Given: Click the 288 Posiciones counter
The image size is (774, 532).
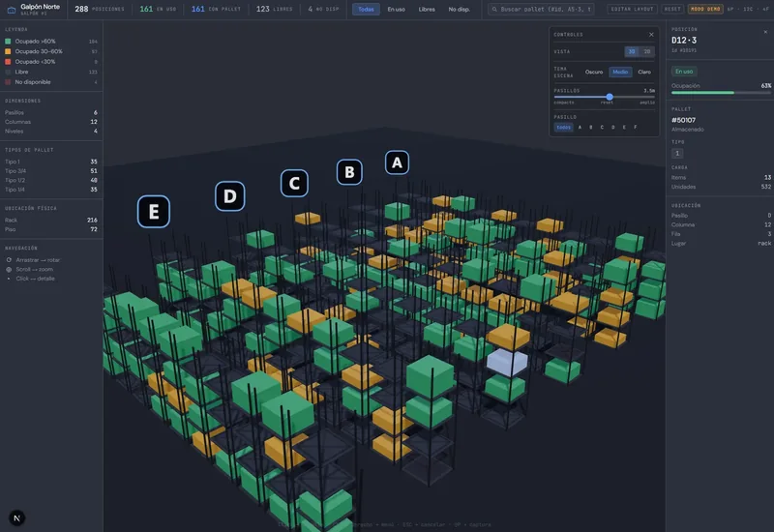Looking at the screenshot, I should [x=100, y=9].
